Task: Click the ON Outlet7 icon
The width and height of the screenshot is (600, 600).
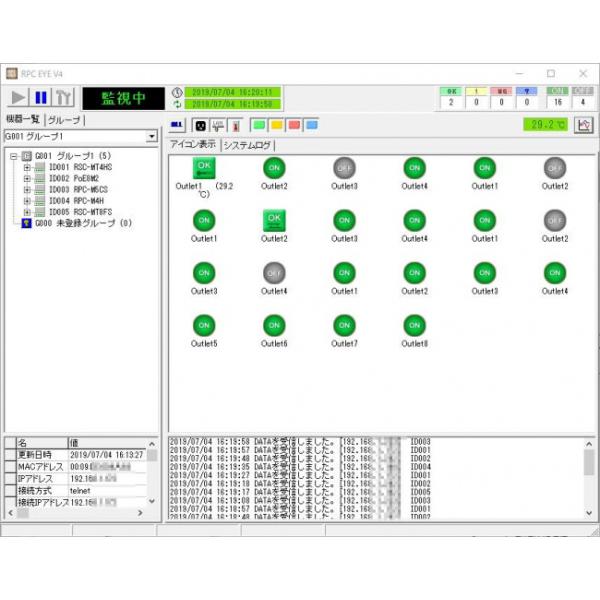Action: [344, 325]
